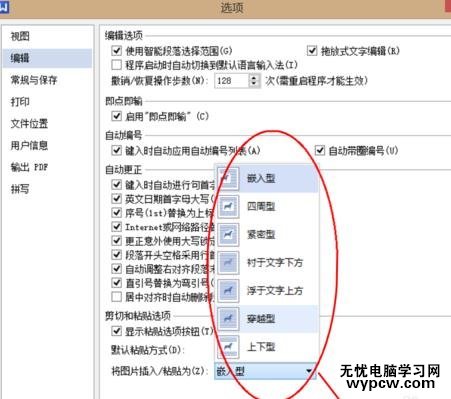Toggle 启用"即点即输"(C) checkbox
This screenshot has height=399, width=451.
(x=116, y=116)
